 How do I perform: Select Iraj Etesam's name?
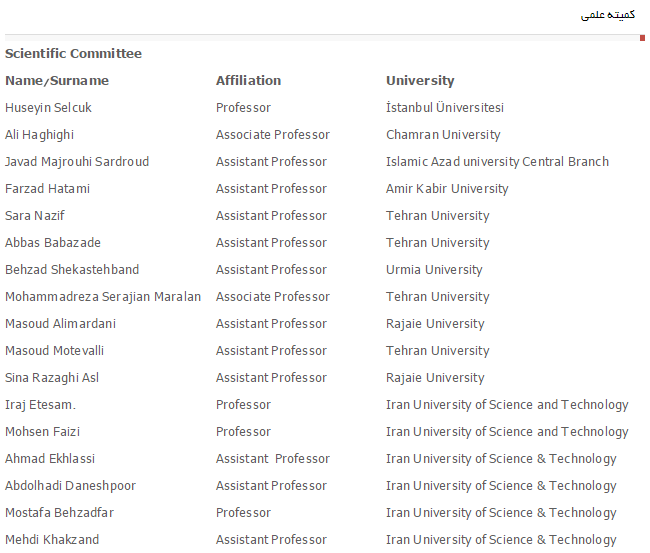tap(40, 405)
